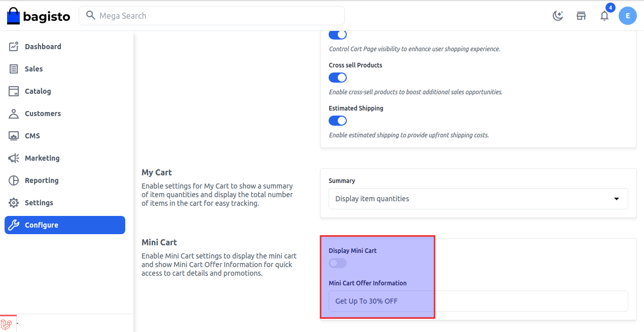Viewport: 644px width, 332px height.
Task: Enable the Display Mini Cart toggle
Action: tap(338, 263)
